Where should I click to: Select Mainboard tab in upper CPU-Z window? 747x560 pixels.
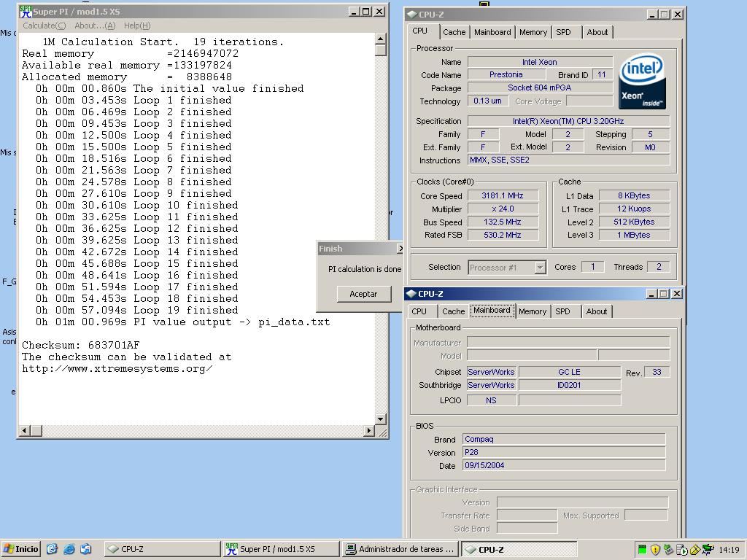(x=492, y=32)
